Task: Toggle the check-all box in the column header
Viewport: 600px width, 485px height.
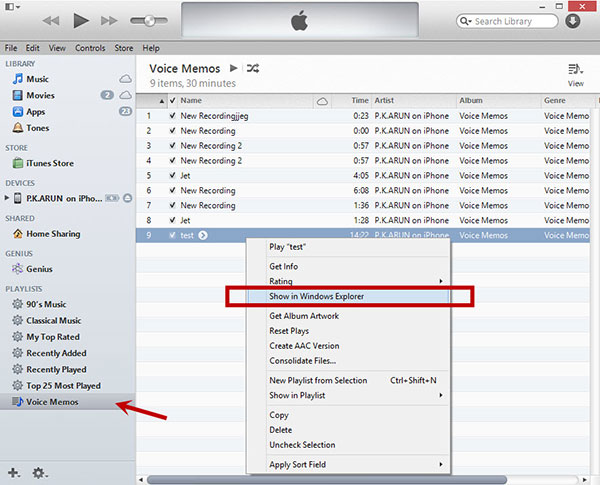Action: pyautogui.click(x=173, y=100)
